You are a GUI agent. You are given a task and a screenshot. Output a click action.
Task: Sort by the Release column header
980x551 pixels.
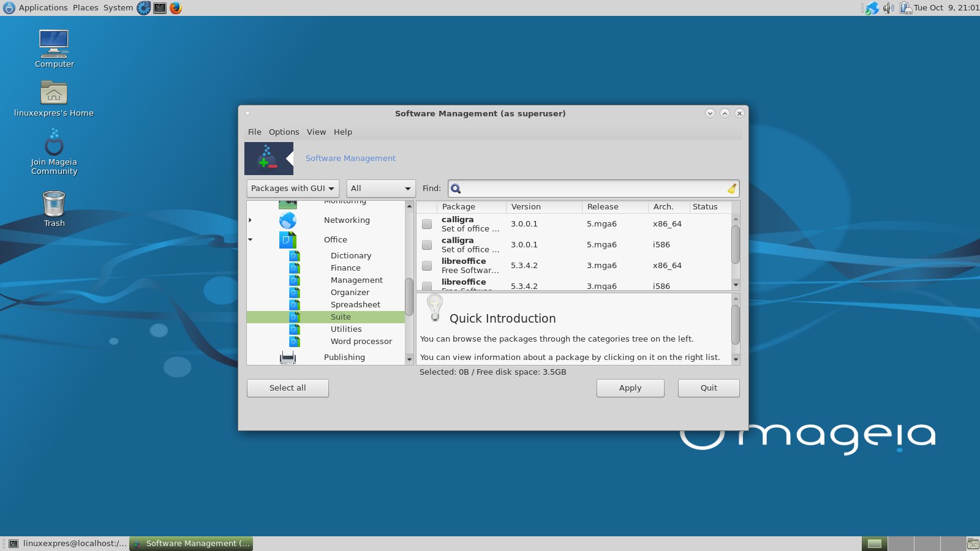(x=615, y=207)
